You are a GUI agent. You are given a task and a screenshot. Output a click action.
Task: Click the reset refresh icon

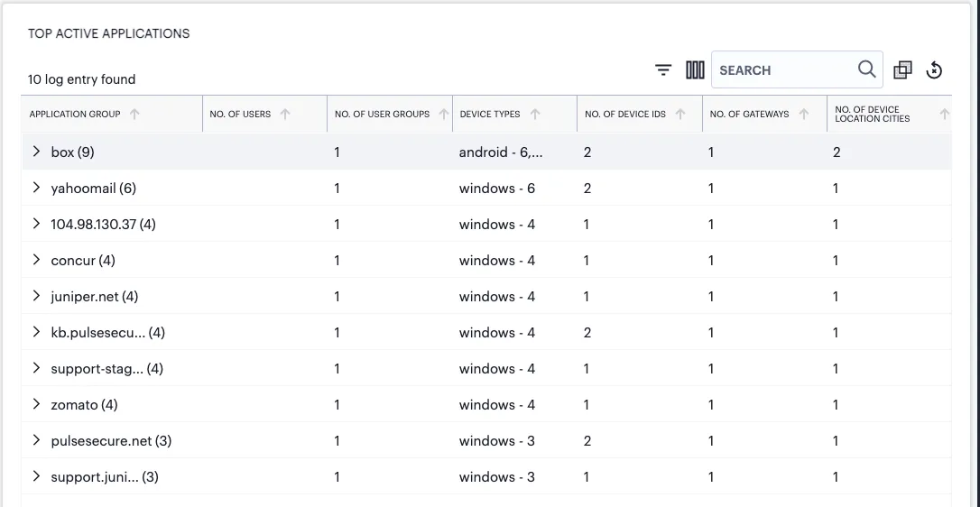(x=934, y=70)
